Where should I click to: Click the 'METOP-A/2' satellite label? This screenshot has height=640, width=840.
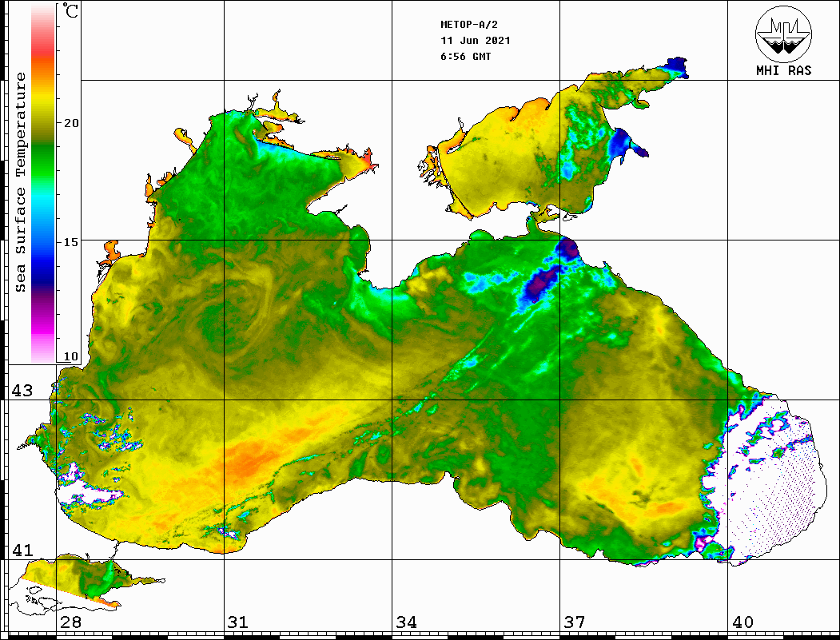coord(468,25)
